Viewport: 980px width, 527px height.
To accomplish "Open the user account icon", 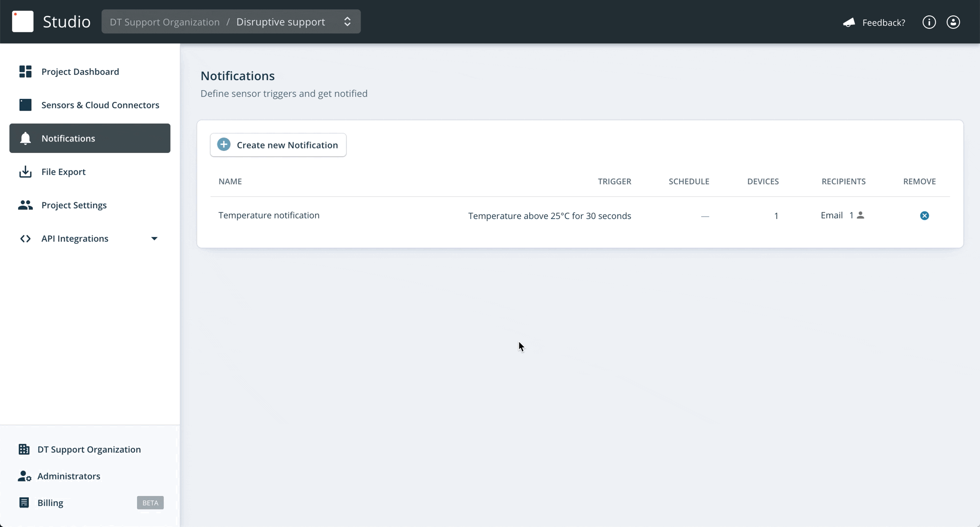I will (953, 22).
